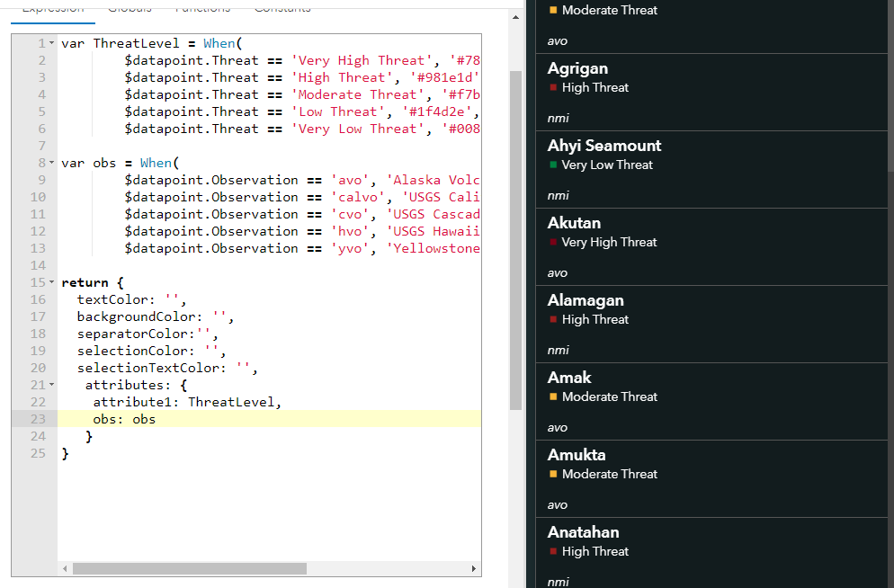Viewport: 894px width, 588px height.
Task: Click the green threat swatch under Ahyi Seamount
Action: click(553, 165)
